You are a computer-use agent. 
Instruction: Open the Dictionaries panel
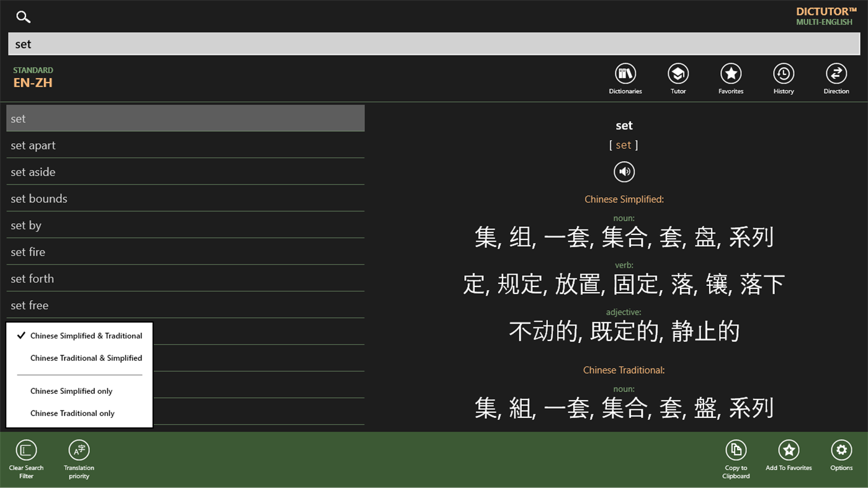pyautogui.click(x=624, y=74)
